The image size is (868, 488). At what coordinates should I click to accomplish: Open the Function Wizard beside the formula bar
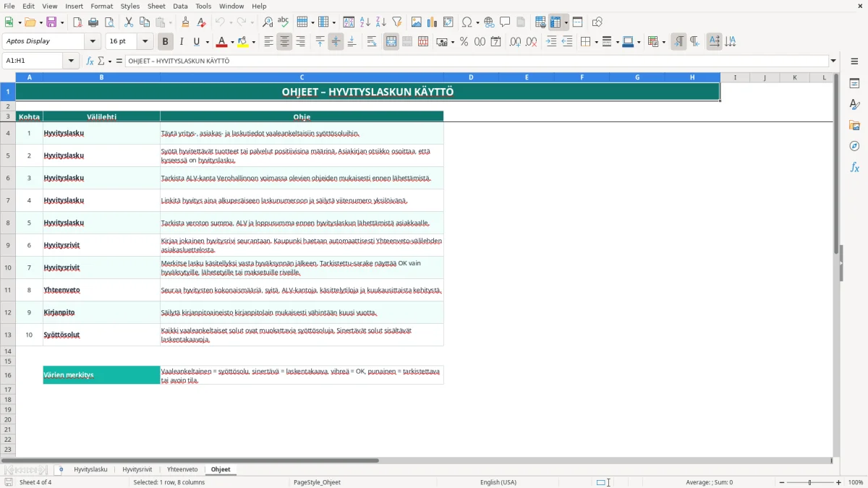pyautogui.click(x=90, y=61)
